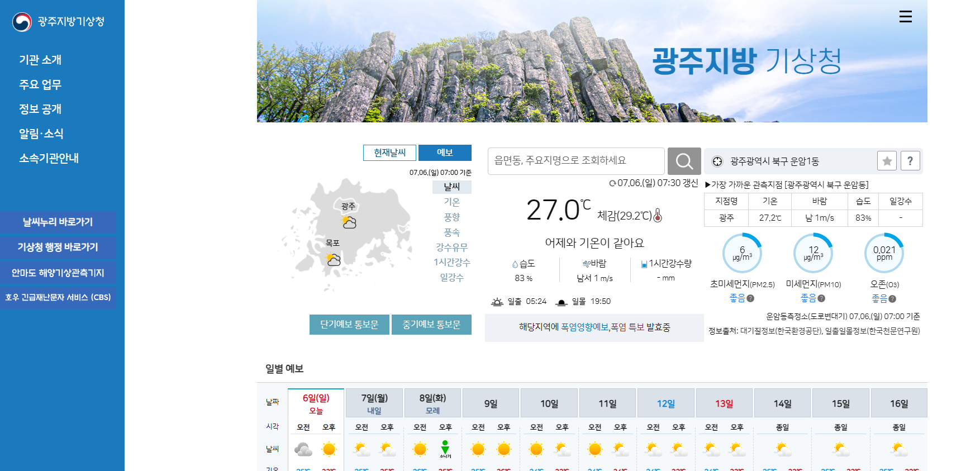The height and width of the screenshot is (471, 980).
Task: Click the rain gauge icon beside 1시간강수량
Action: point(644,264)
